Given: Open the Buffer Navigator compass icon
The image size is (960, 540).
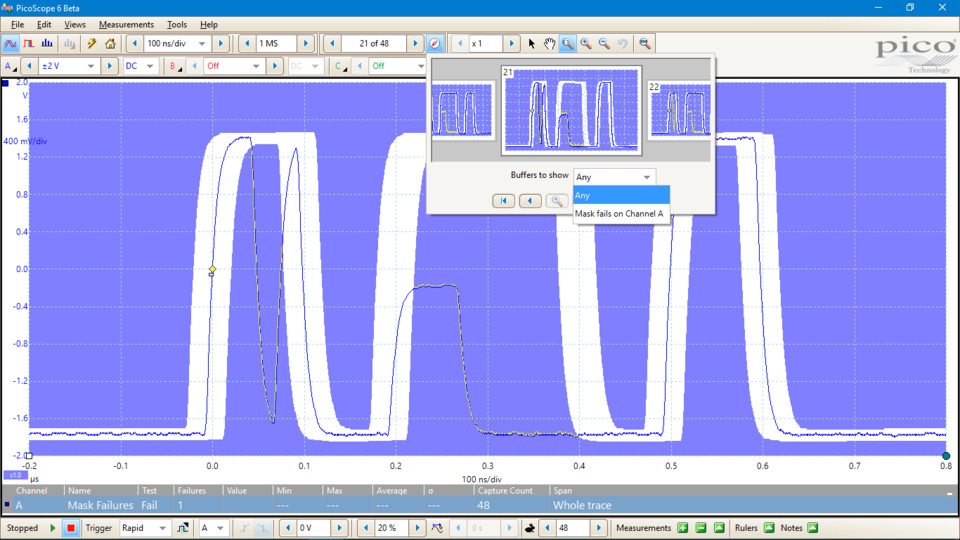Looking at the screenshot, I should point(434,44).
